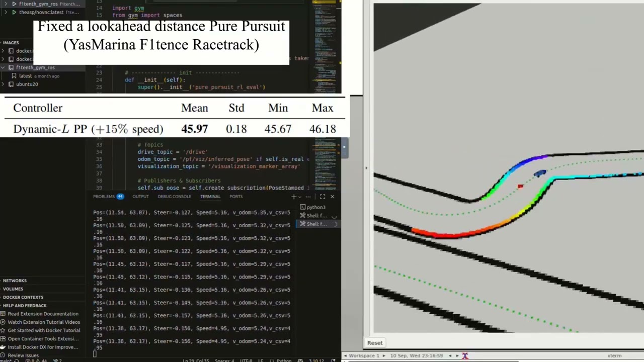This screenshot has width=644, height=362.
Task: Open the terminal panel more actions ellipsis
Action: click(x=308, y=197)
